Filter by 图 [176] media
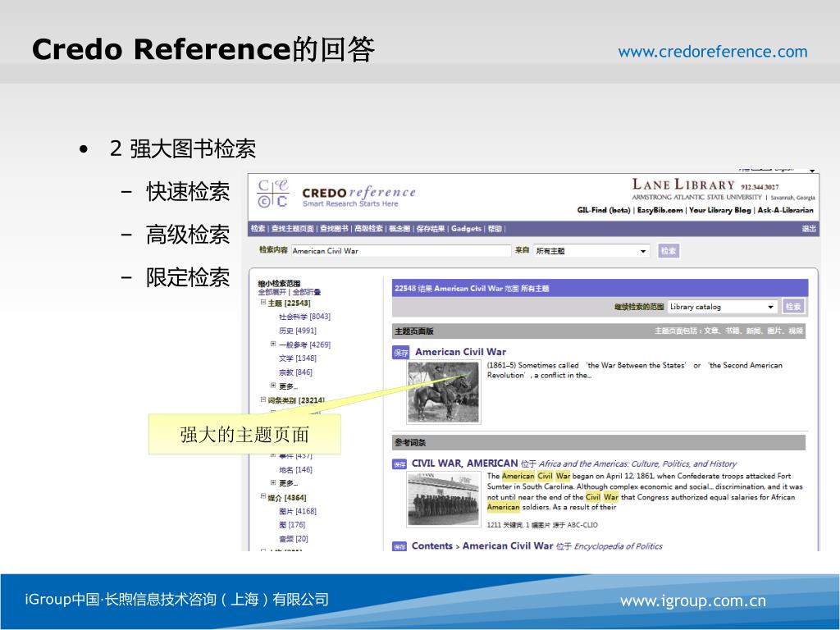 pos(292,525)
